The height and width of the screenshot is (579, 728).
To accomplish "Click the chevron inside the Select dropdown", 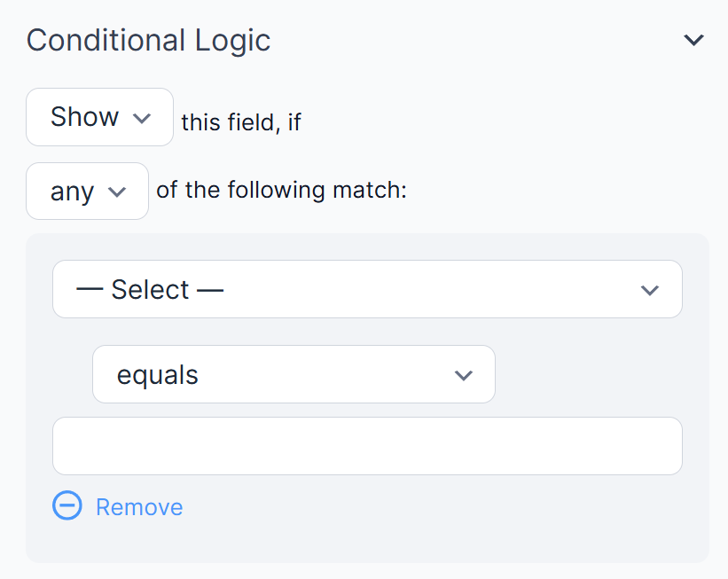I will click(650, 289).
